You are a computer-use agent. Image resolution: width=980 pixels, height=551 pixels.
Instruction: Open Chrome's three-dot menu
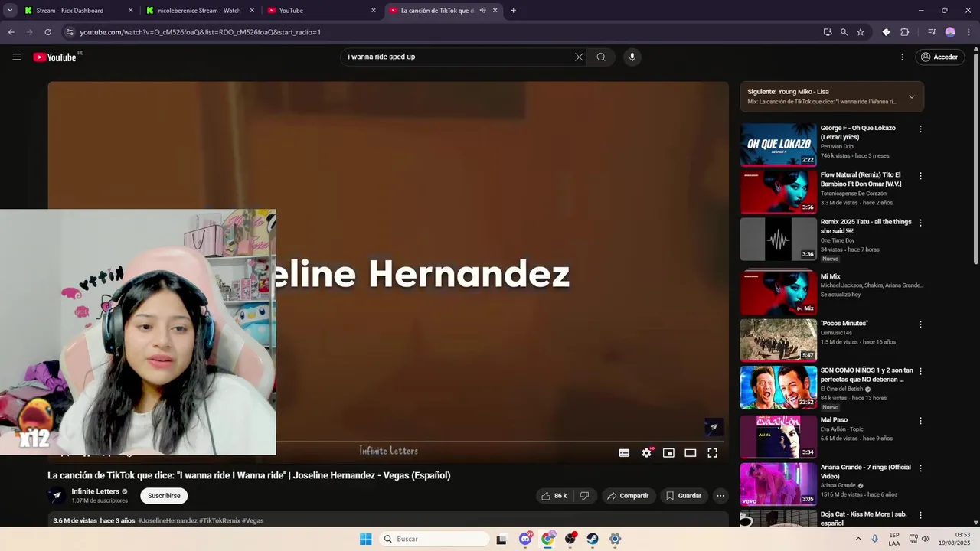coord(968,32)
